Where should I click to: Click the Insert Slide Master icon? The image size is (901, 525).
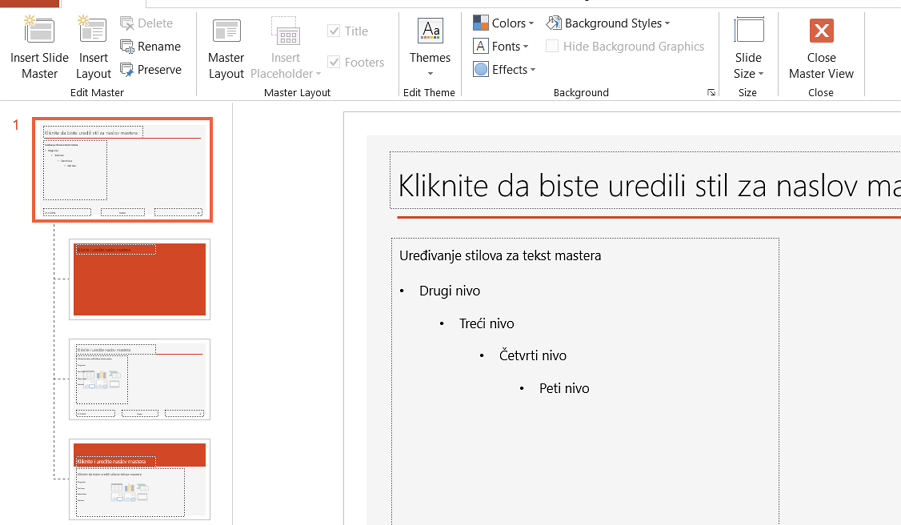(38, 30)
